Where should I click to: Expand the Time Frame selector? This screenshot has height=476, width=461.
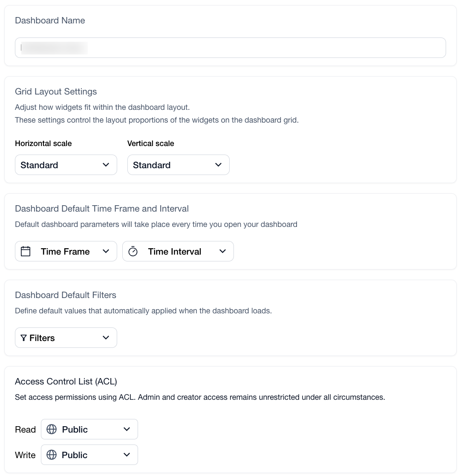[x=66, y=251]
